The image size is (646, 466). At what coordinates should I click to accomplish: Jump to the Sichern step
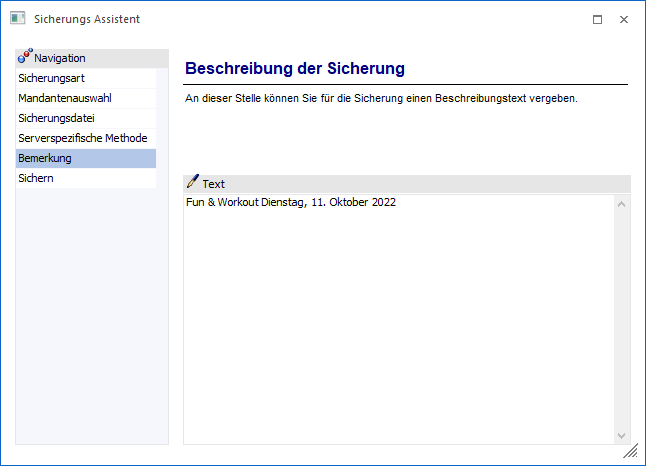[36, 178]
